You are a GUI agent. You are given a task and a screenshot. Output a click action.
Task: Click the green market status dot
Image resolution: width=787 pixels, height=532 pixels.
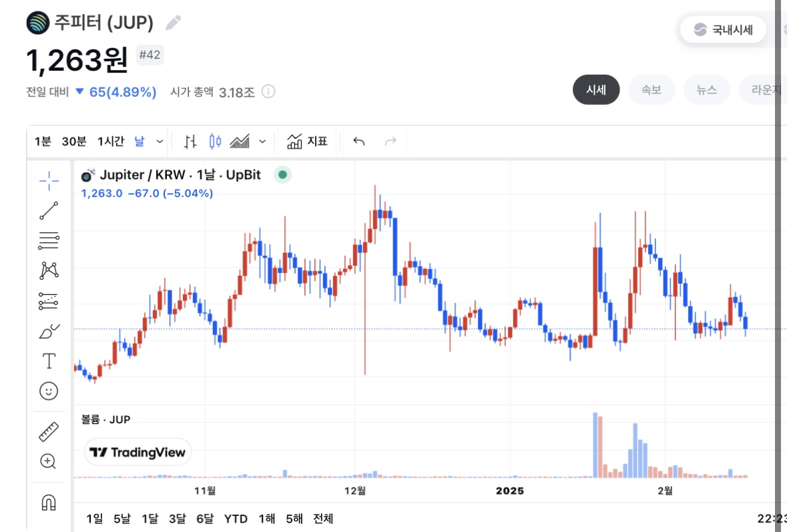282,175
